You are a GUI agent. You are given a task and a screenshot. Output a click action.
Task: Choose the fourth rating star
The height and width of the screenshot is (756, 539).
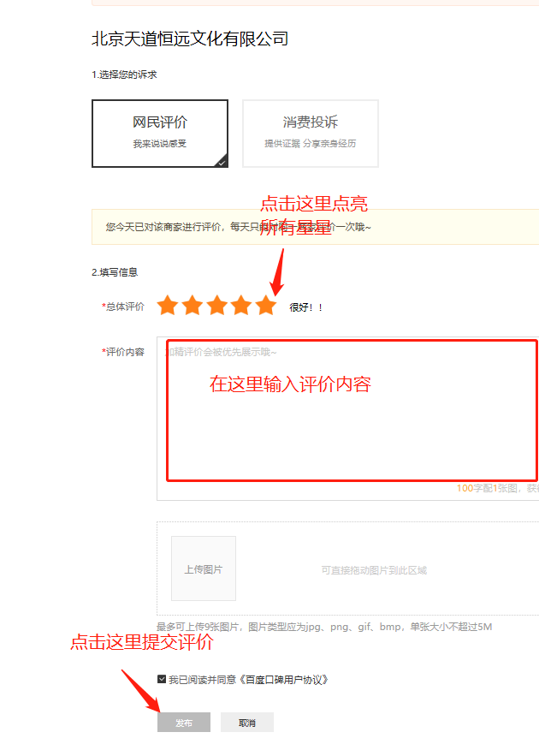242,306
